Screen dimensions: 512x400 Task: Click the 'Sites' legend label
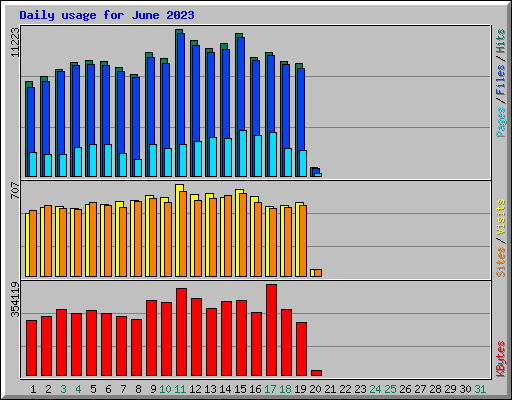pyautogui.click(x=501, y=262)
